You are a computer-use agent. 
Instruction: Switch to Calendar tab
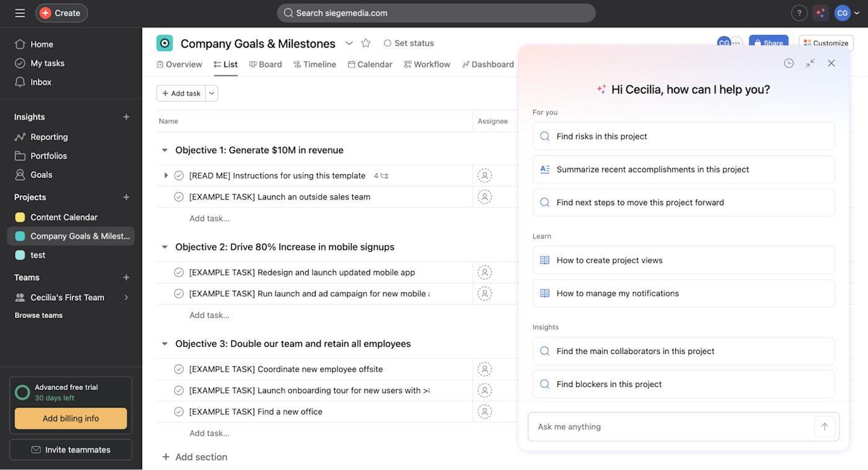[370, 64]
